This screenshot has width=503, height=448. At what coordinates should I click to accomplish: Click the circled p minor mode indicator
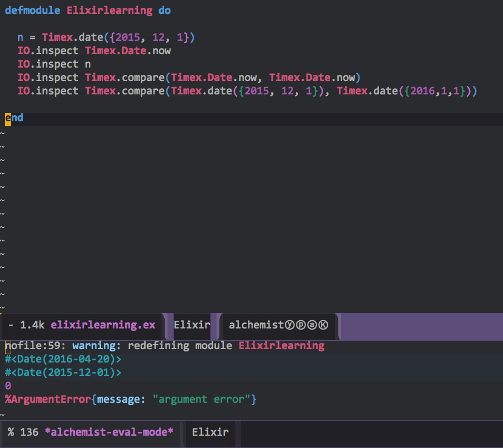(301, 325)
